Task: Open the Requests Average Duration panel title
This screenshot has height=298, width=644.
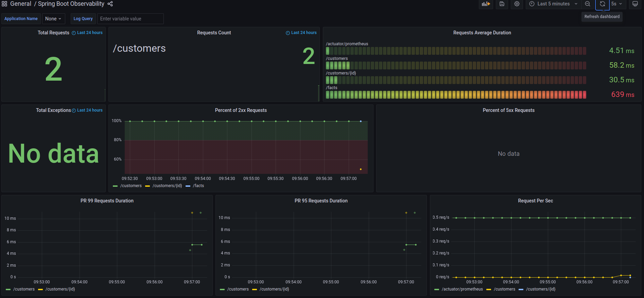Action: [482, 33]
